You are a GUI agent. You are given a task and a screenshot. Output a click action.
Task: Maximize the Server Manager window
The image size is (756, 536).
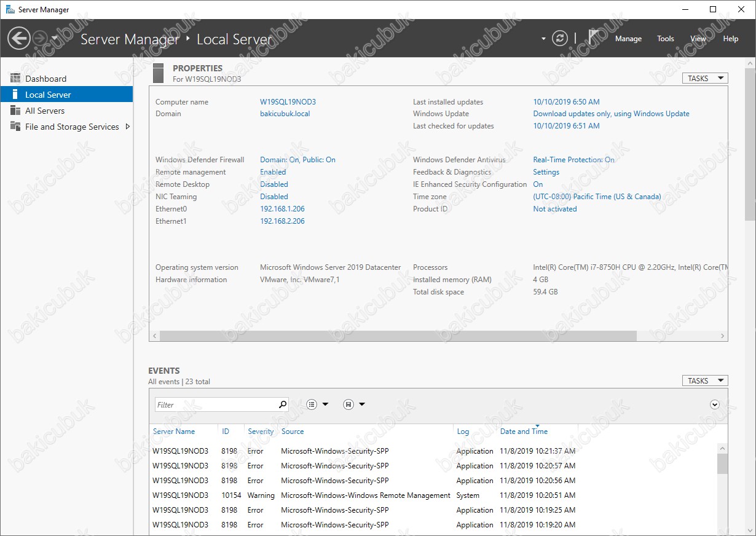(x=713, y=9)
